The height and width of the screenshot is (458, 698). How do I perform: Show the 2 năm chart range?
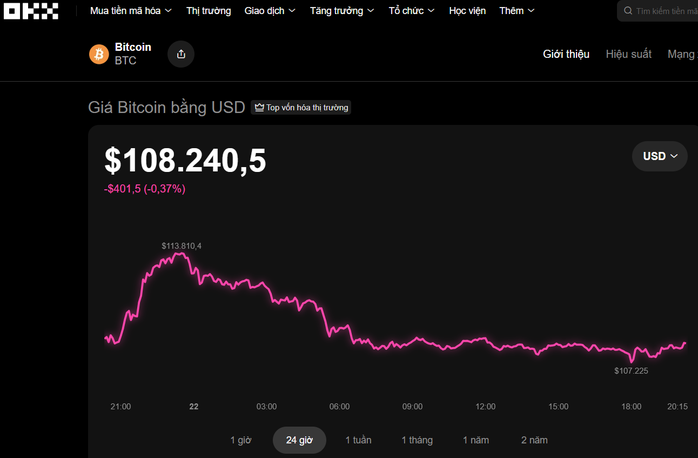coord(534,440)
